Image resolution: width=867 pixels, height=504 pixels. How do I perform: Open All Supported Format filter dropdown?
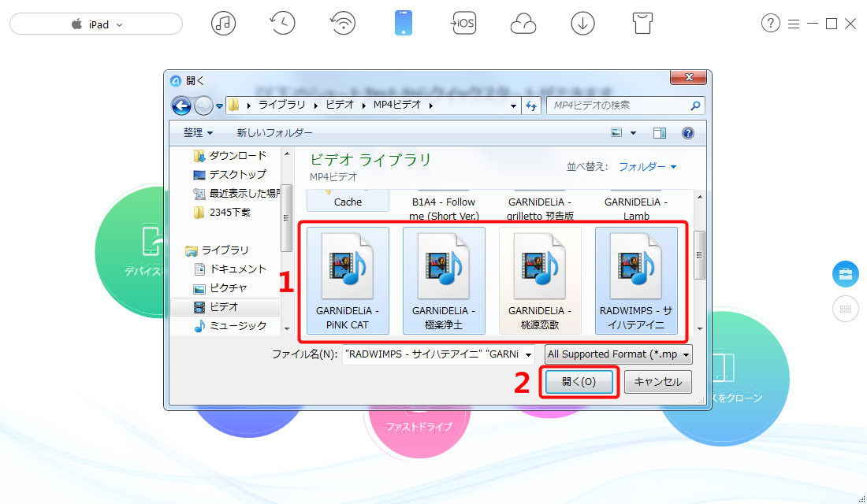click(x=619, y=354)
